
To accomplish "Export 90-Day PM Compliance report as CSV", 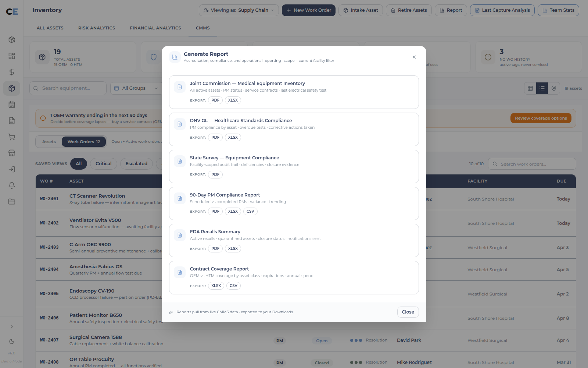I will click(250, 211).
